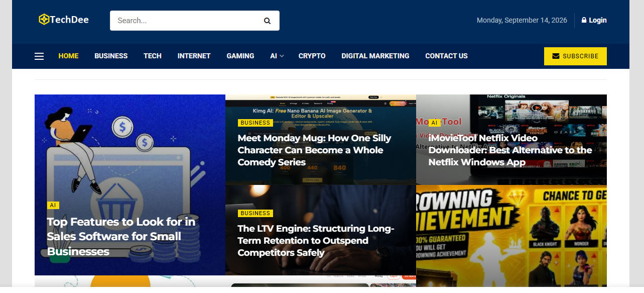
Task: Open the Contact Us menu item
Action: coord(446,56)
